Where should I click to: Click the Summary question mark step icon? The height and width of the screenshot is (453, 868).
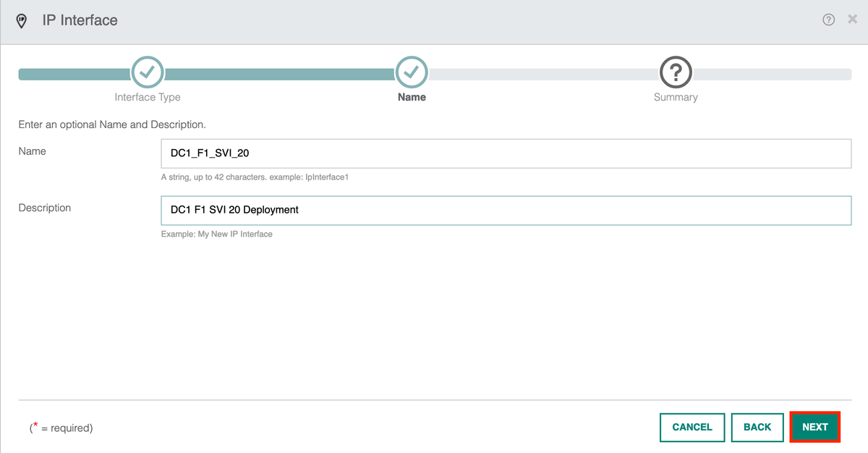(676, 73)
